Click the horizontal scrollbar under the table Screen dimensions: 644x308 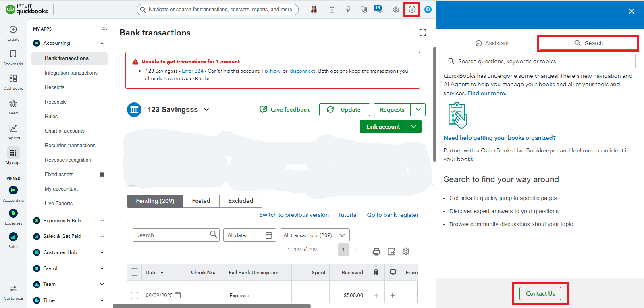(212, 306)
